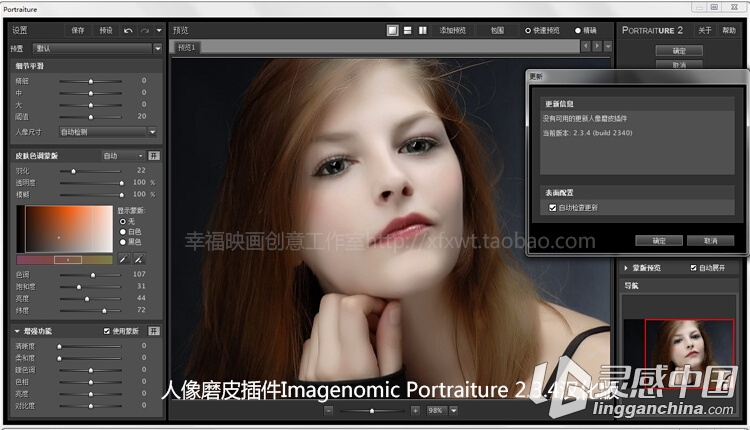Image resolution: width=750 pixels, height=430 pixels.
Task: Zoom in with plus button below preview
Action: tap(415, 410)
